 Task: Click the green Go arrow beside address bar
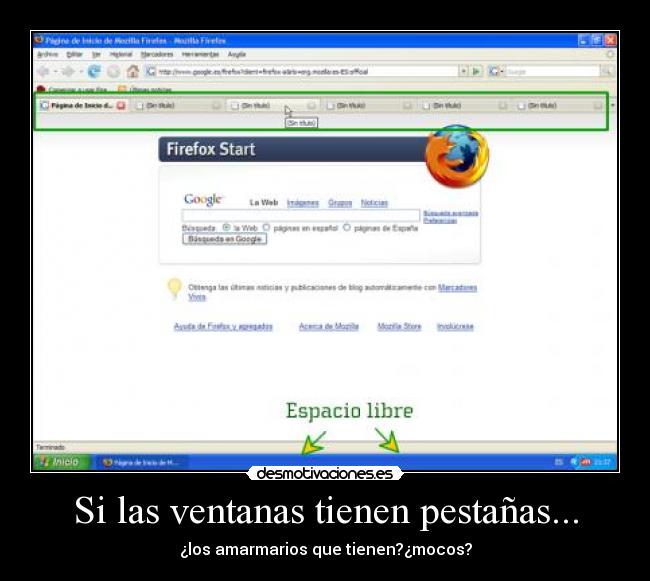[x=476, y=71]
